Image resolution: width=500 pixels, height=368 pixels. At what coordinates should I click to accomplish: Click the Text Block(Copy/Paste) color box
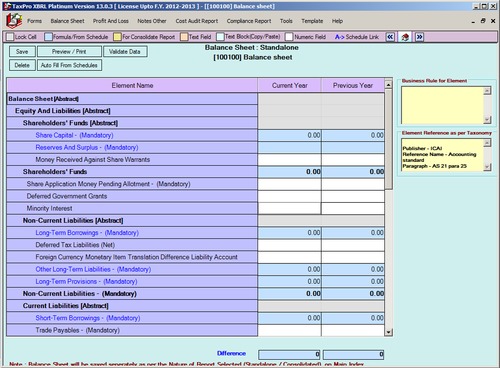point(220,37)
